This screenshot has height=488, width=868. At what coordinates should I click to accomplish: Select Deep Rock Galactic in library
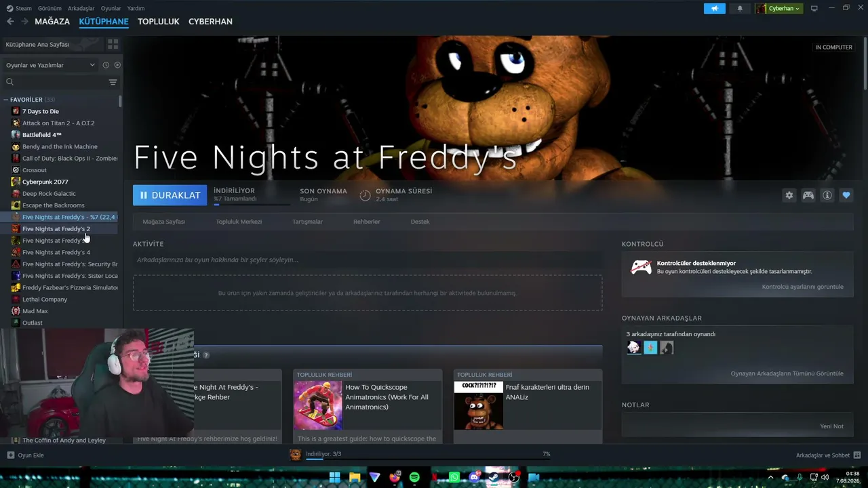point(49,194)
